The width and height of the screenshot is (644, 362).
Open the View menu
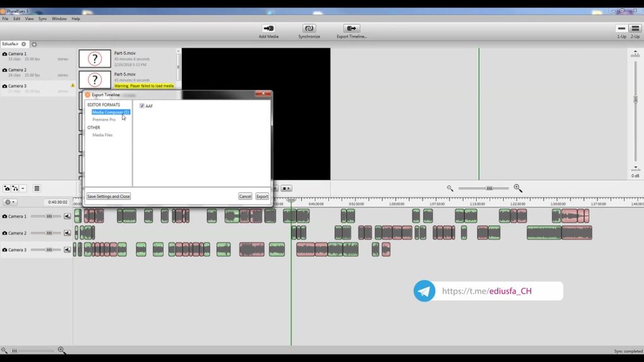29,19
